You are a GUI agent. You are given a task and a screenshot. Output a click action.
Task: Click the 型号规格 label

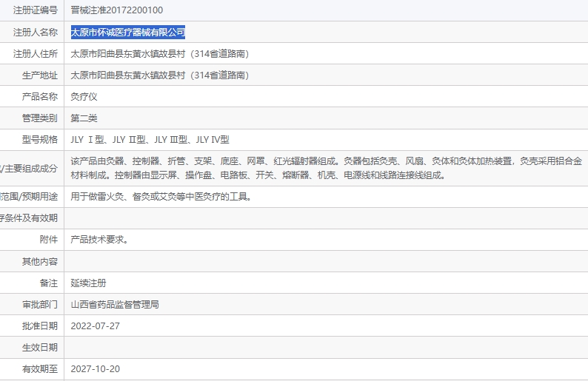[40, 140]
